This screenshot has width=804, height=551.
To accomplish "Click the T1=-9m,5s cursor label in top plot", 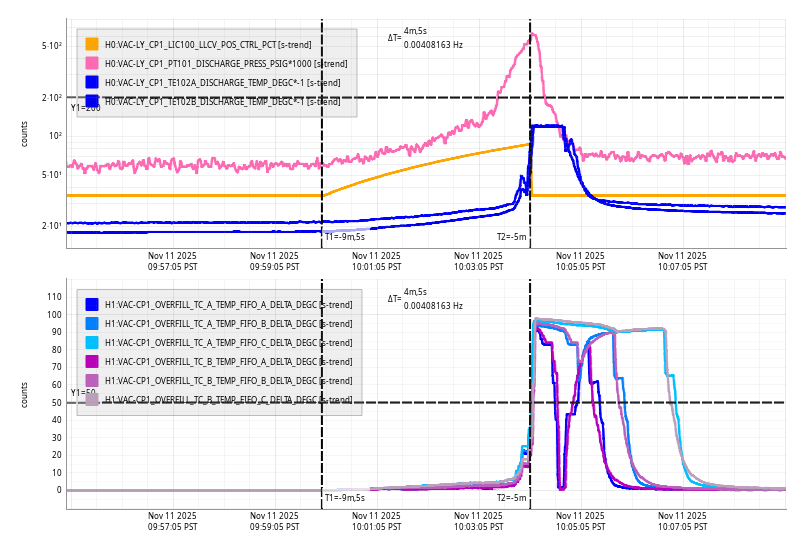I will pos(344,237).
